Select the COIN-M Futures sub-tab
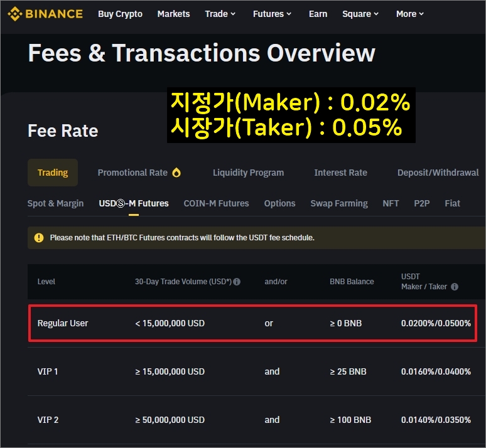The height and width of the screenshot is (448, 486). coord(217,203)
